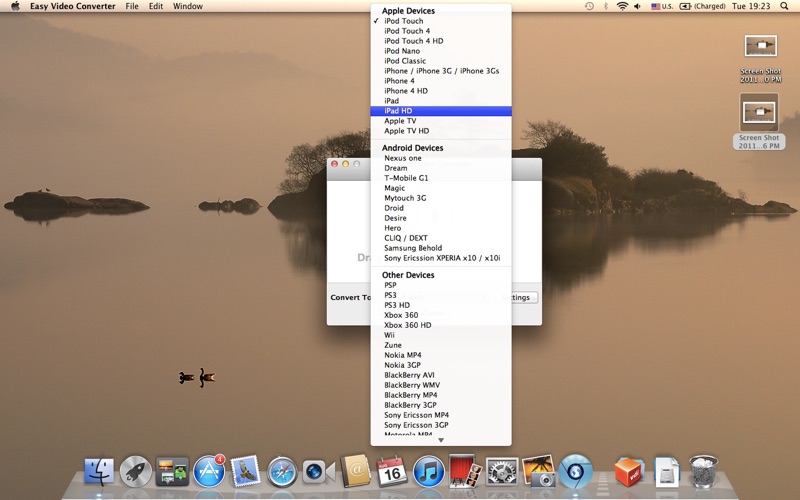This screenshot has height=500, width=800.
Task: Open the Easy Video Converter menu
Action: tap(72, 6)
